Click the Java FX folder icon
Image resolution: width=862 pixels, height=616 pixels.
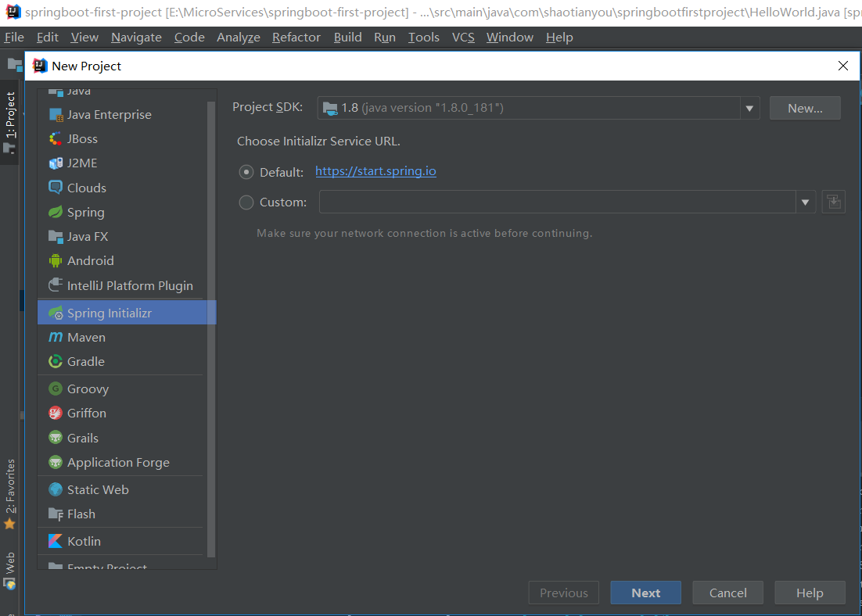pos(56,236)
